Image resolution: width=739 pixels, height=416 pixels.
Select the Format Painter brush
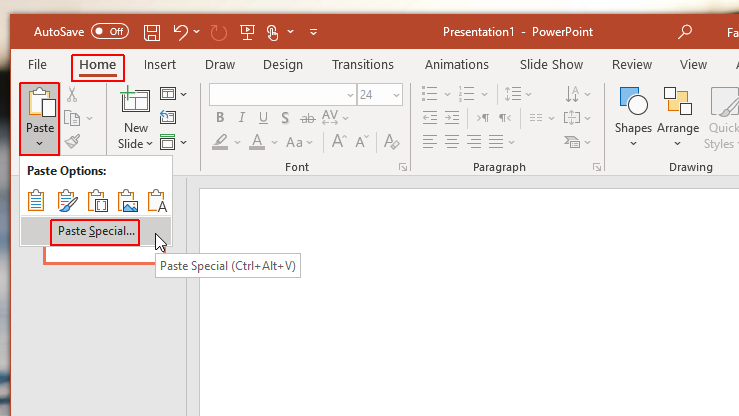[72, 141]
